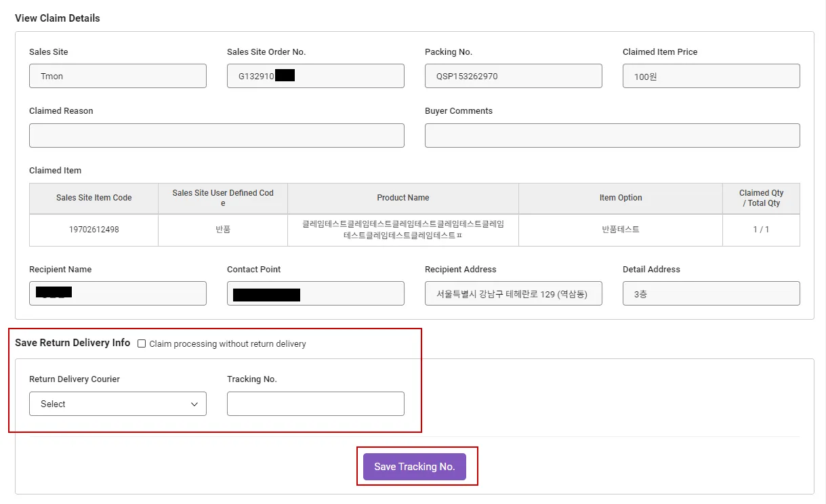Click the Claimed Qty / Total Qty header
Screen dimensions: 826x504
pyautogui.click(x=761, y=198)
